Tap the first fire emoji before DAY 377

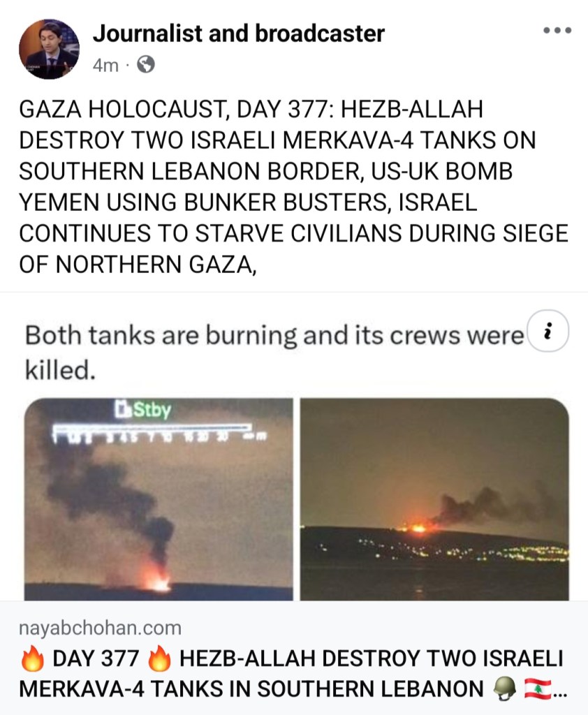point(32,658)
